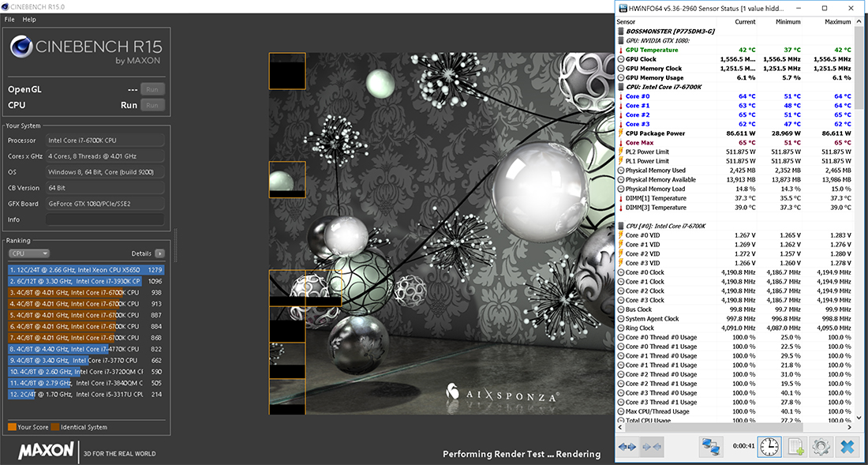Reset the elapsed time with the clock icon
The image size is (868, 465).
[x=769, y=447]
